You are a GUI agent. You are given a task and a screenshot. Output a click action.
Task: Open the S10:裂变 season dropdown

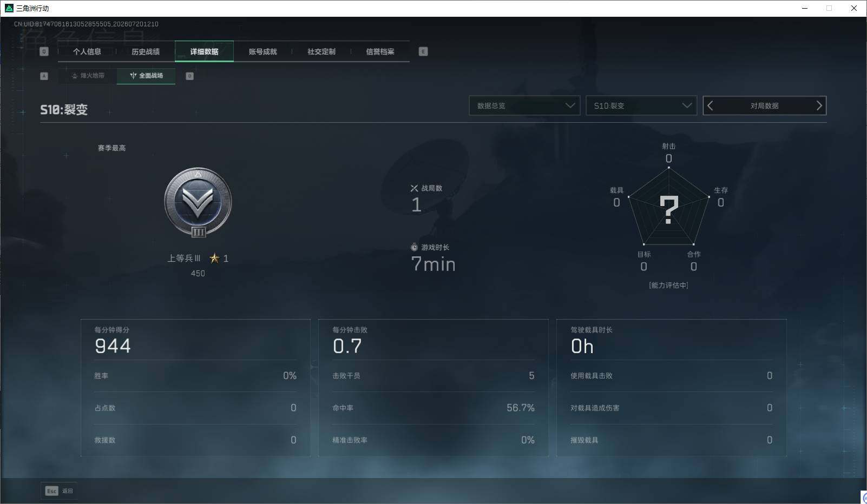click(x=641, y=105)
